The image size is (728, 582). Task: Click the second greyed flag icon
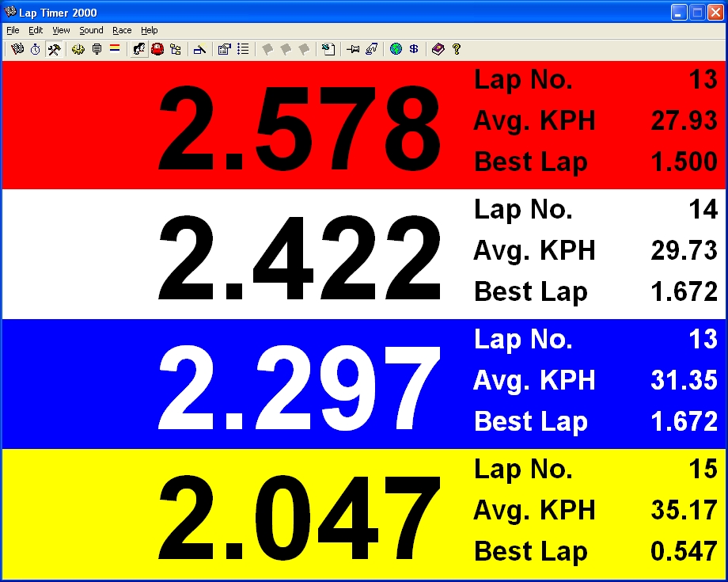click(286, 49)
